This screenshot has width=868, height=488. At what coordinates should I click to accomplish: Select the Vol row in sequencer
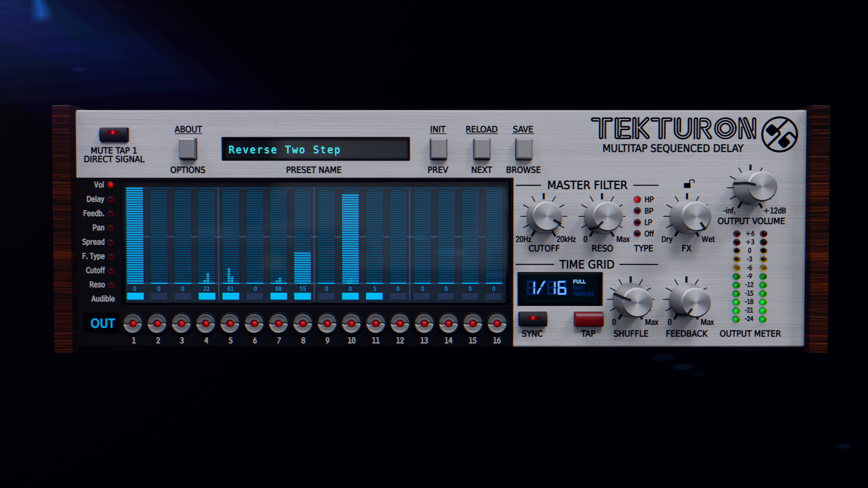click(110, 185)
